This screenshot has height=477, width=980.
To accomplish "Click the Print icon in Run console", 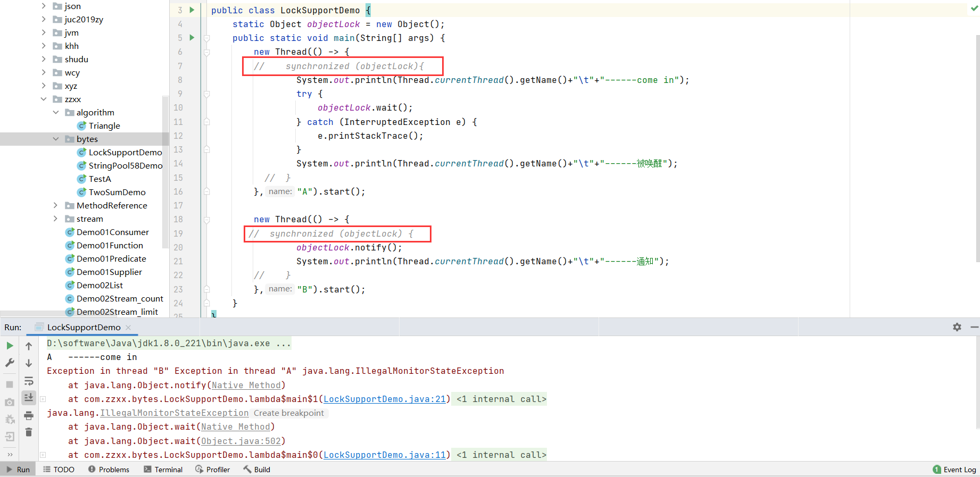I will 29,415.
